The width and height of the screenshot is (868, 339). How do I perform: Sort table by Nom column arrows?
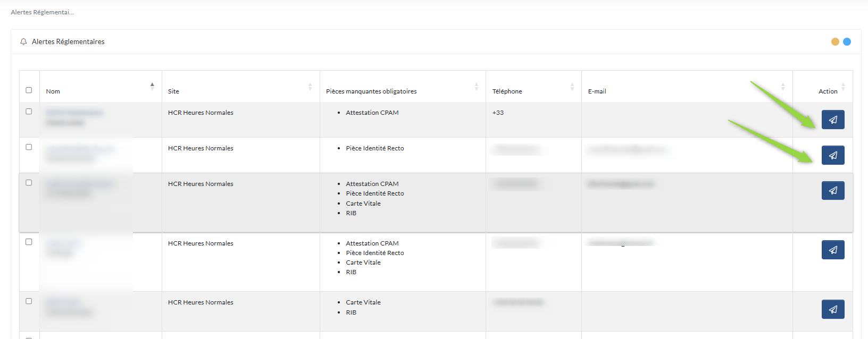pos(152,87)
